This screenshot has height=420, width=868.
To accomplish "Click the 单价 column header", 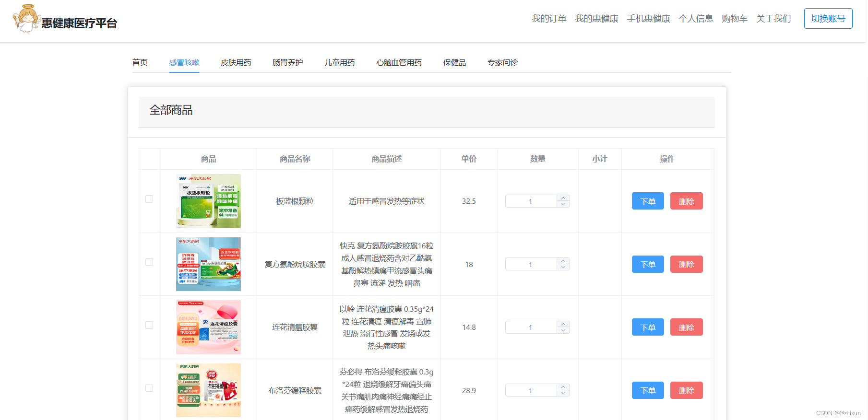I will [469, 159].
